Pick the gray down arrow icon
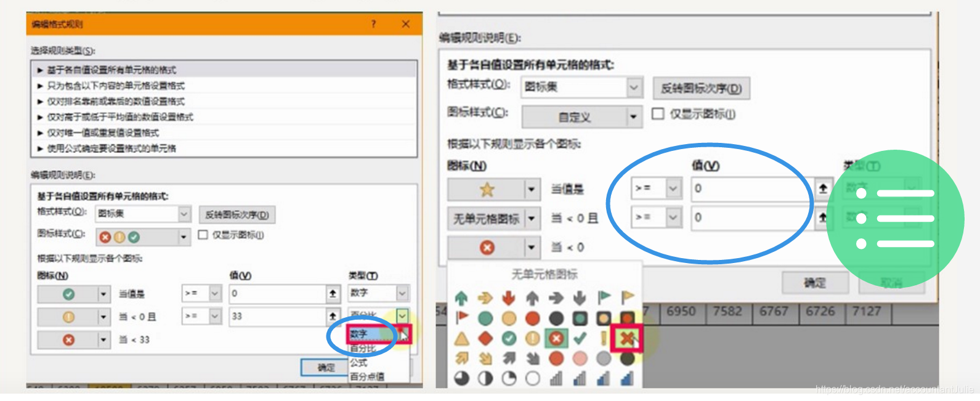 point(580,298)
